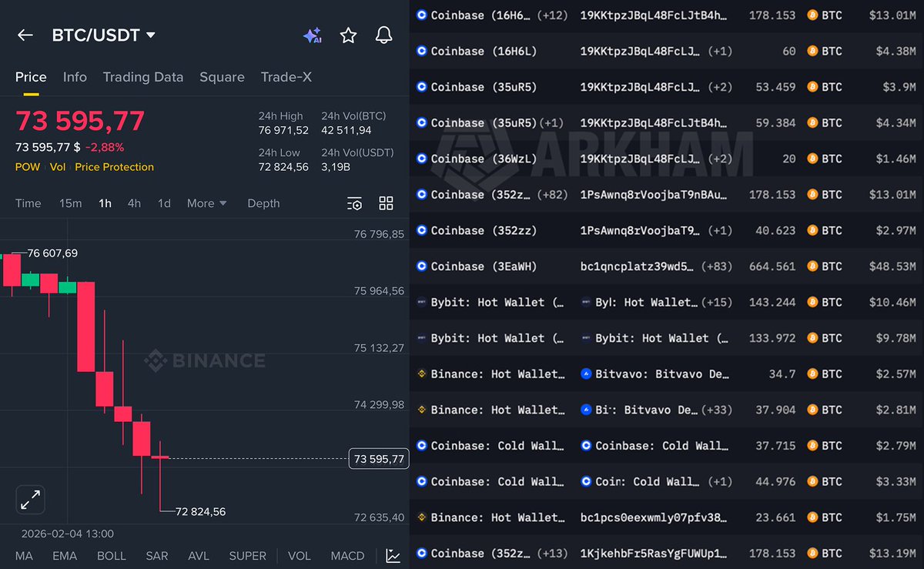Select the 4h timeframe

134,204
